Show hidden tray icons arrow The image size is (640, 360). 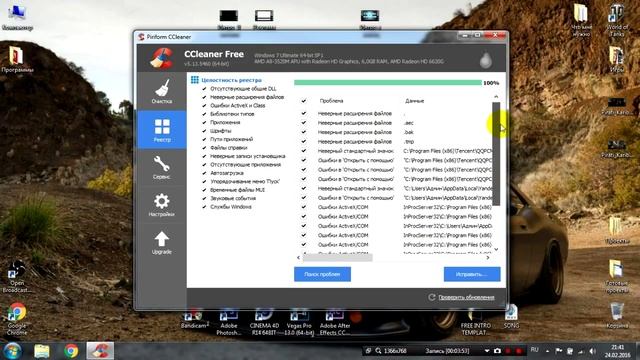pos(547,351)
